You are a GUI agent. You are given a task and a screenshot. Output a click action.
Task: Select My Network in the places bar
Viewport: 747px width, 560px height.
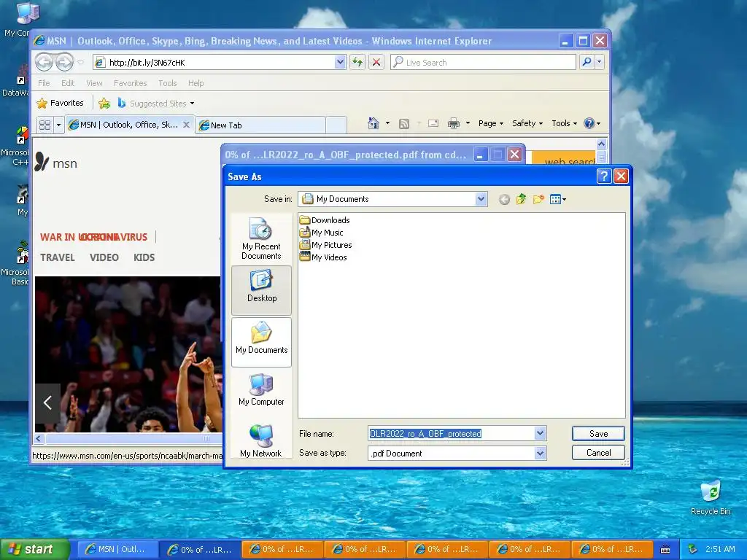click(261, 440)
